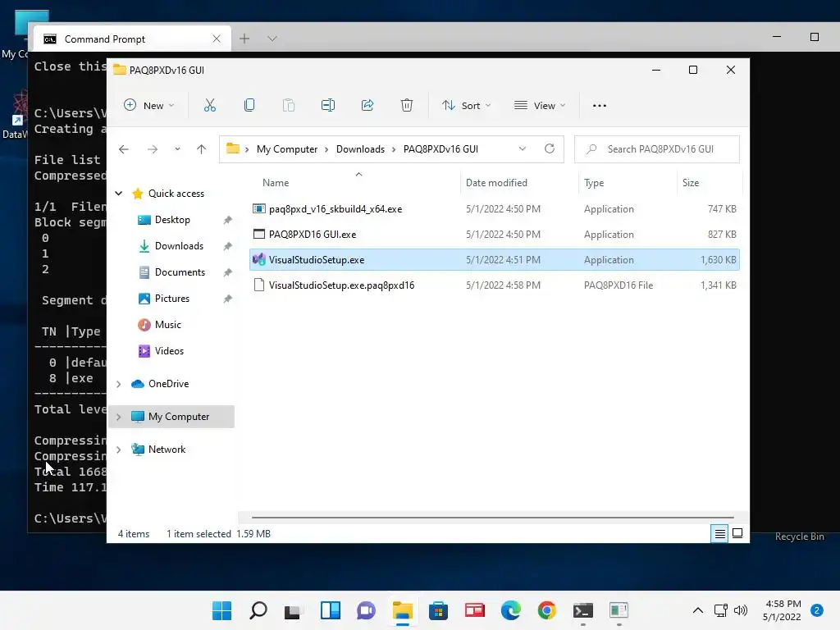This screenshot has height=630, width=840.
Task: Expand the My Computer tree node
Action: click(119, 417)
